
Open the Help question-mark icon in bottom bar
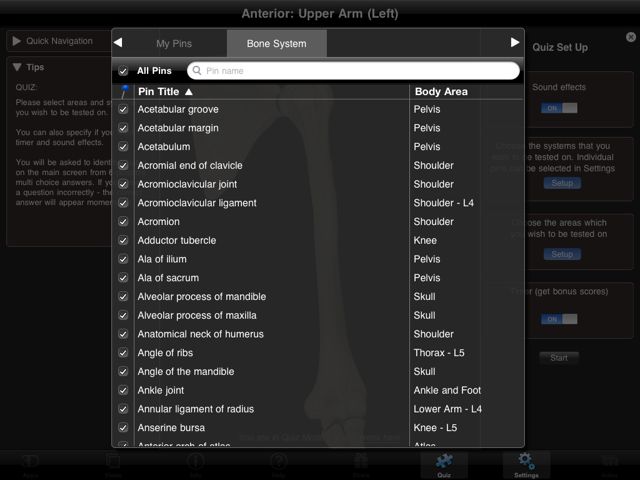pos(279,462)
